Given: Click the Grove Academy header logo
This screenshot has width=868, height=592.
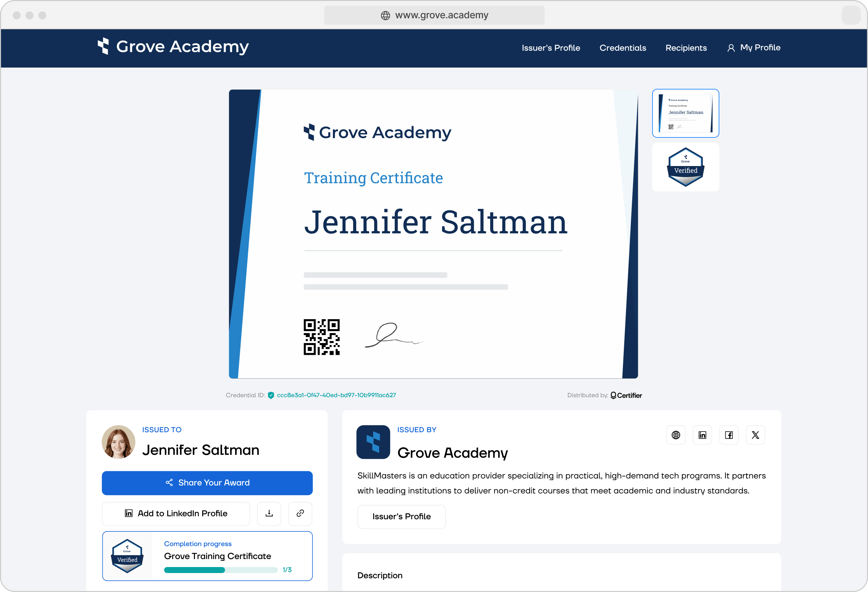Looking at the screenshot, I should pos(173,47).
